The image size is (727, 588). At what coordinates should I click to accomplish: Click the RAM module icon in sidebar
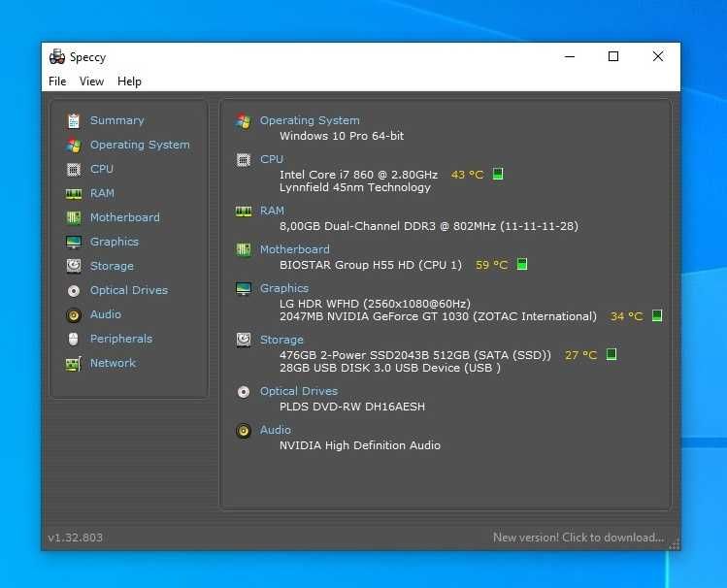[x=73, y=194]
